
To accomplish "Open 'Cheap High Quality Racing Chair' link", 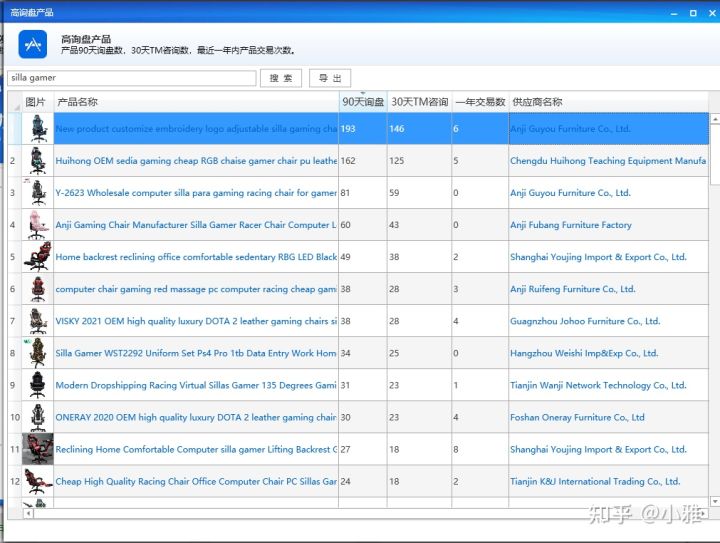I will pyautogui.click(x=196, y=482).
